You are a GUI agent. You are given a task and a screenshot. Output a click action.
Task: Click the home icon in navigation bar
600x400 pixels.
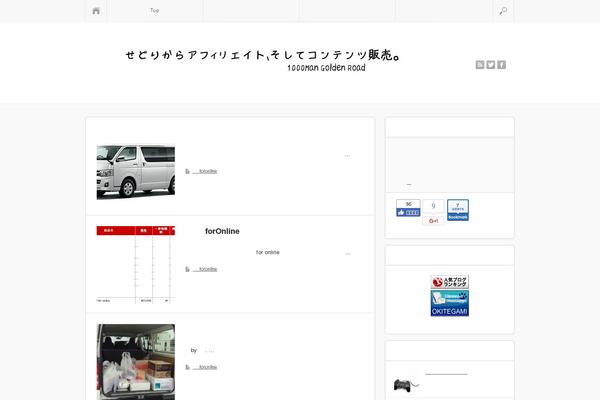[x=96, y=11]
